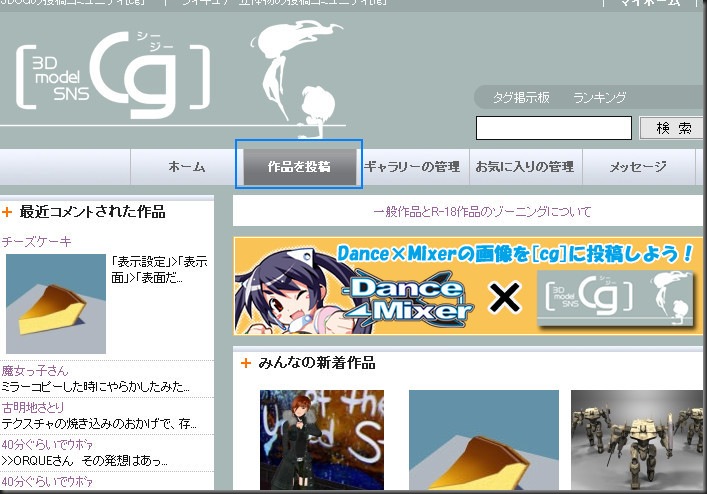Open the cheesecake thumbnail in recent comments
This screenshot has width=707, height=494.
click(x=56, y=304)
